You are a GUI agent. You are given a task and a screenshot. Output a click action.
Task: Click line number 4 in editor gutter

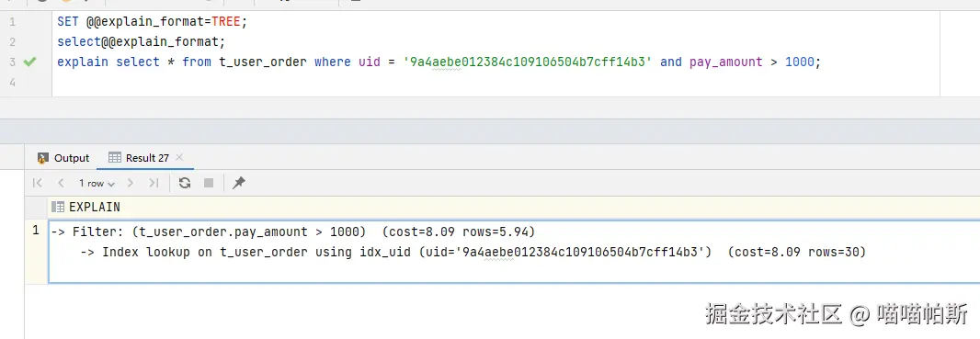13,82
